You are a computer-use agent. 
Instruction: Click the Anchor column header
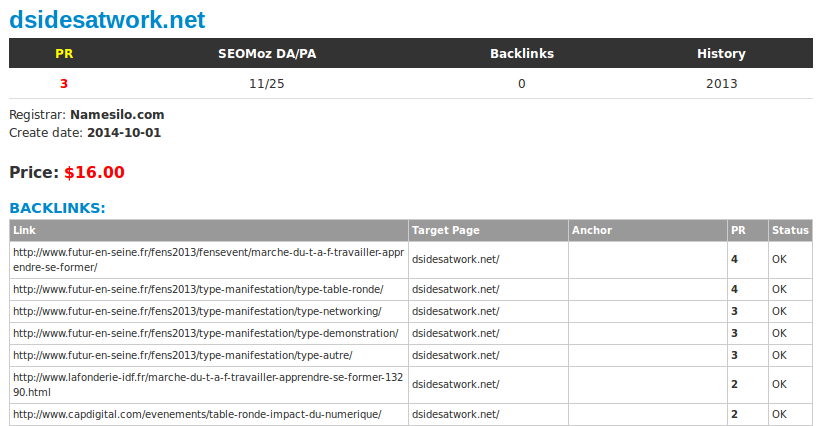click(x=592, y=230)
